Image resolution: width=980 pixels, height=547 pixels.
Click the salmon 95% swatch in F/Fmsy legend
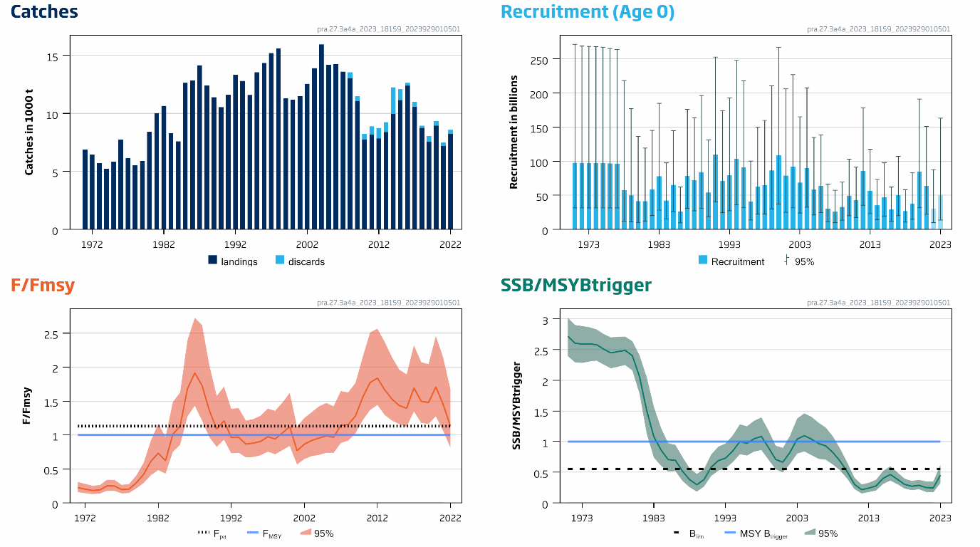click(306, 533)
